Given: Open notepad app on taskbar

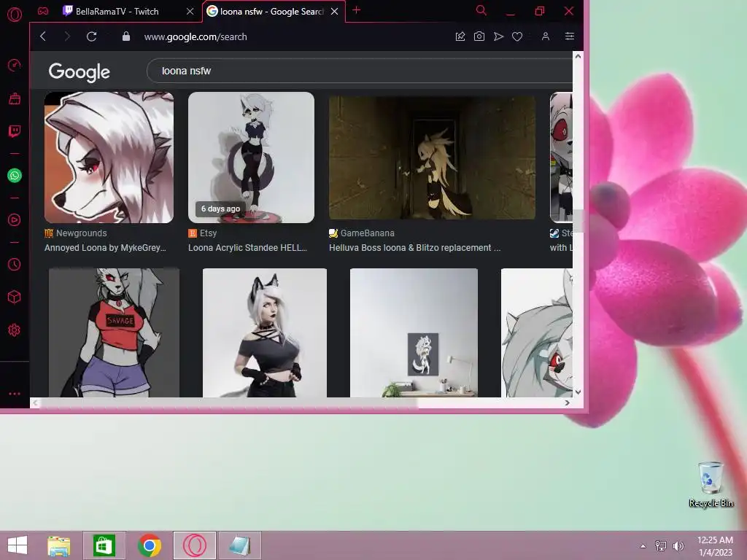Looking at the screenshot, I should pos(239,545).
